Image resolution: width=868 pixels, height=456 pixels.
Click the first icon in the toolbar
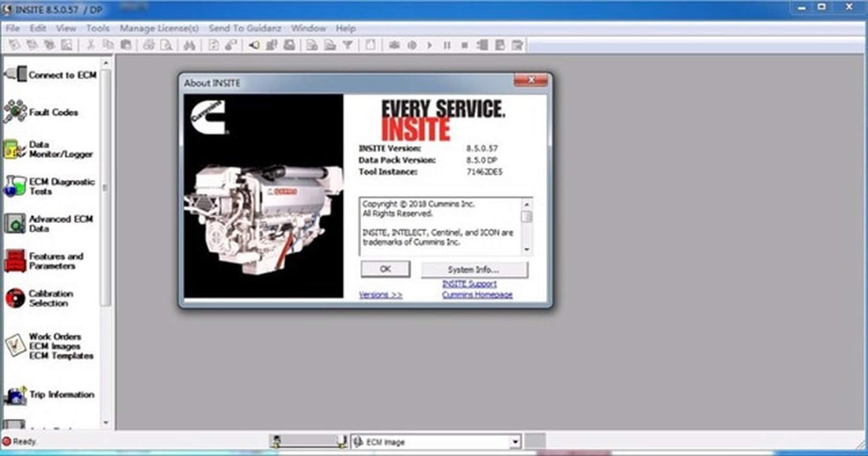coord(15,45)
